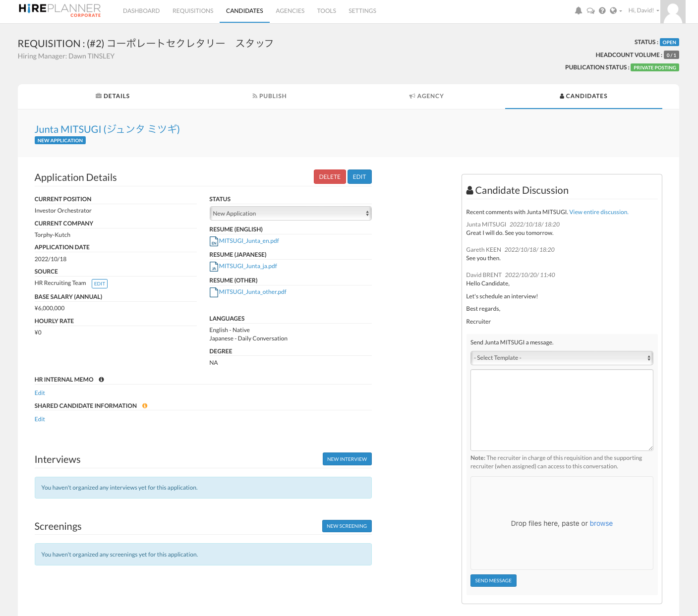Screen dimensions: 698x616
Task: Click the EN resume file icon
Action: 214,241
